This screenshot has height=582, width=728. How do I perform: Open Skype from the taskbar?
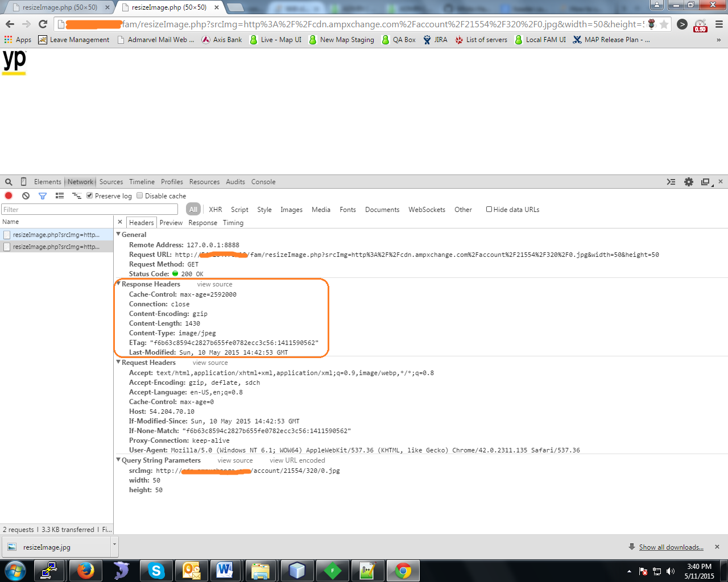point(156,570)
